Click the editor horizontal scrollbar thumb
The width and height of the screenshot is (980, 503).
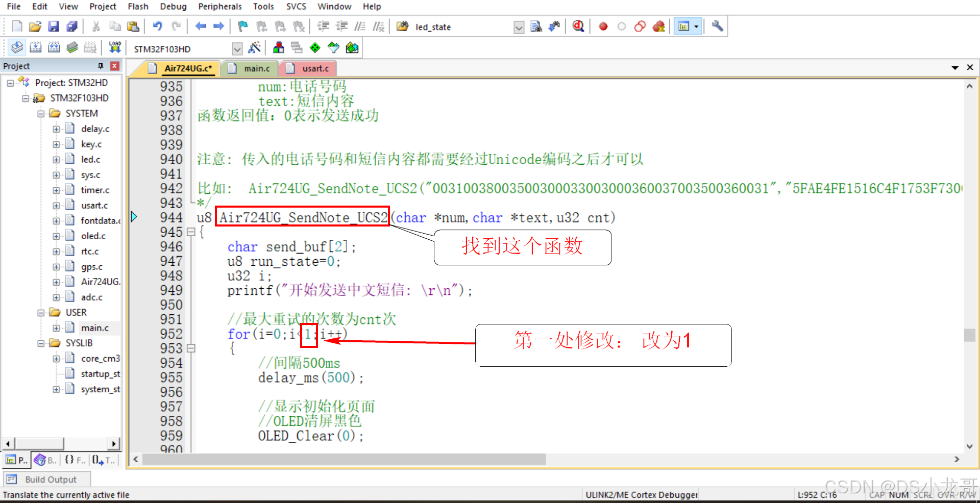[x=344, y=460]
